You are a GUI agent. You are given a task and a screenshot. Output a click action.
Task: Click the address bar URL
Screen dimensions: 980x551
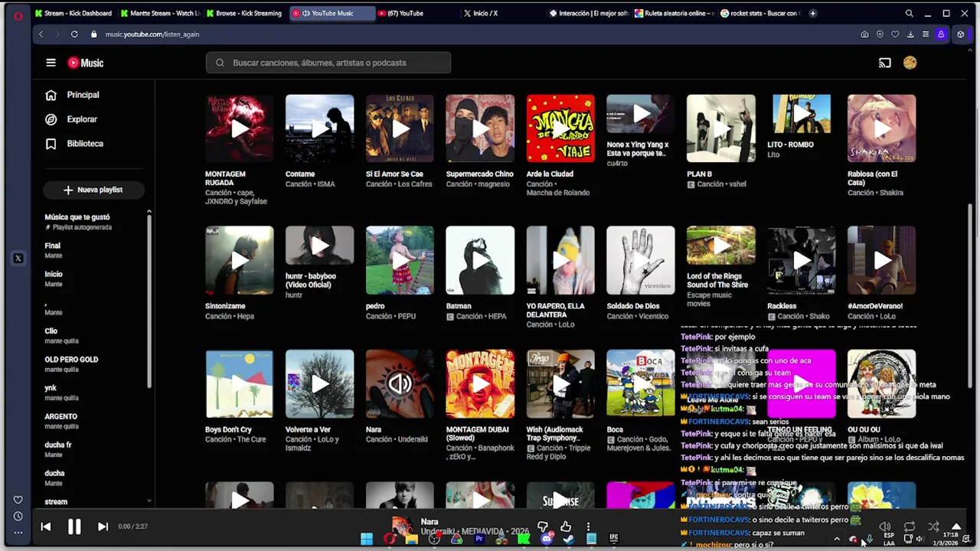152,34
